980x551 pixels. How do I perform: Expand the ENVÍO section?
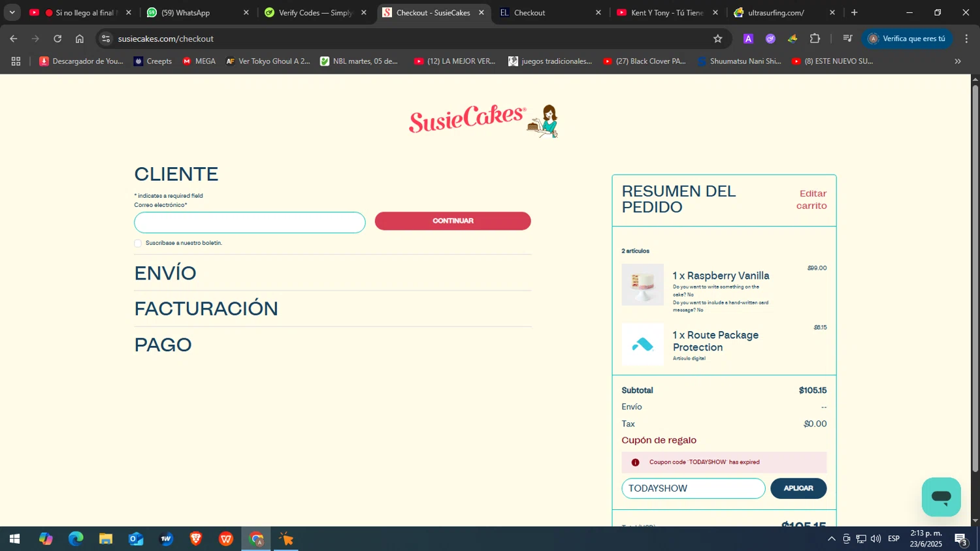click(x=165, y=273)
